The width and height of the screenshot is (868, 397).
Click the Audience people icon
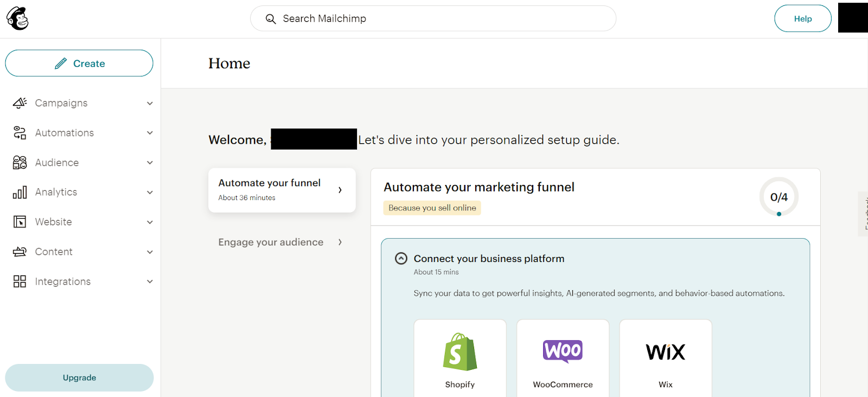point(20,163)
